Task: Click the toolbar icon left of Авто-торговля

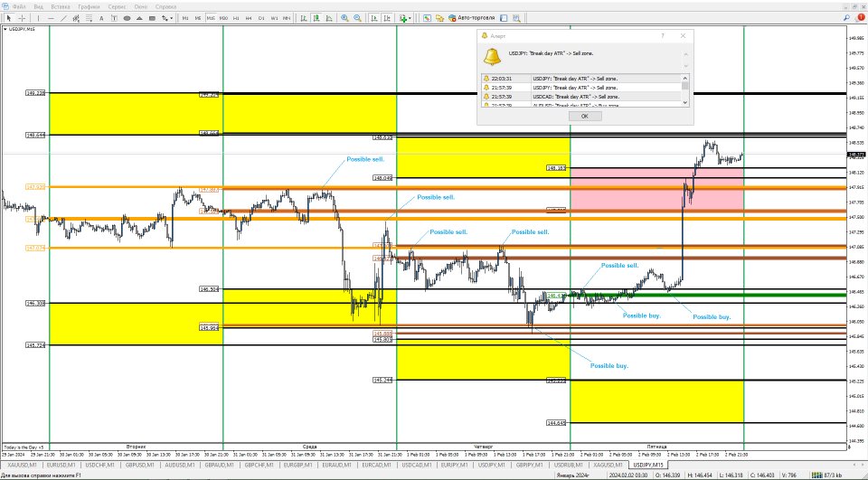Action: click(439, 18)
